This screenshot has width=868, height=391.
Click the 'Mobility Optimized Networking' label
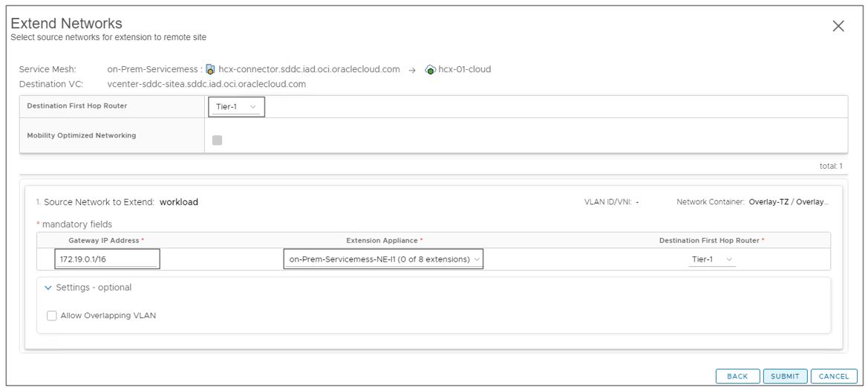coord(82,135)
